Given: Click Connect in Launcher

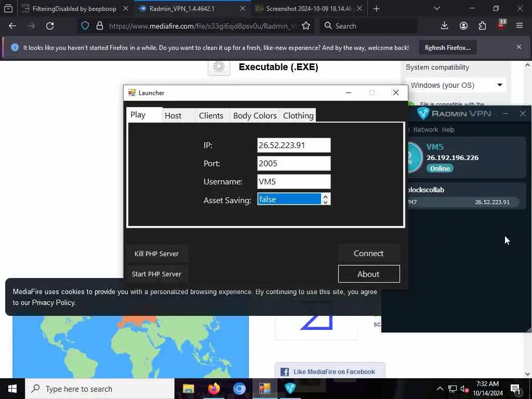Looking at the screenshot, I should tap(369, 254).
